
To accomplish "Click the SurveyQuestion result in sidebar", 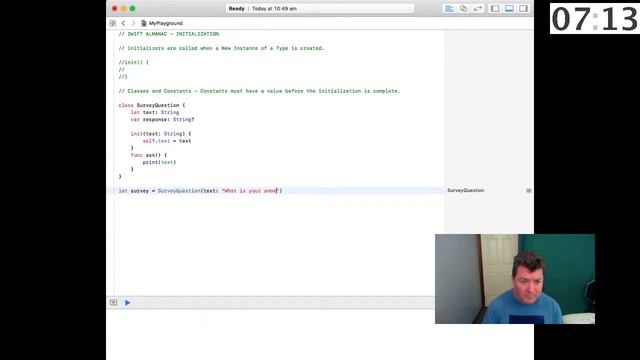I will (x=466, y=191).
